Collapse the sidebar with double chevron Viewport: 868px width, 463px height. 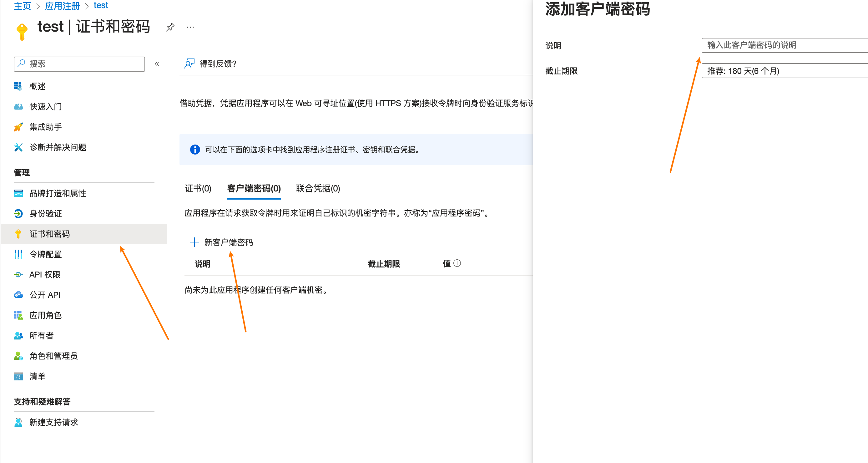click(x=157, y=64)
